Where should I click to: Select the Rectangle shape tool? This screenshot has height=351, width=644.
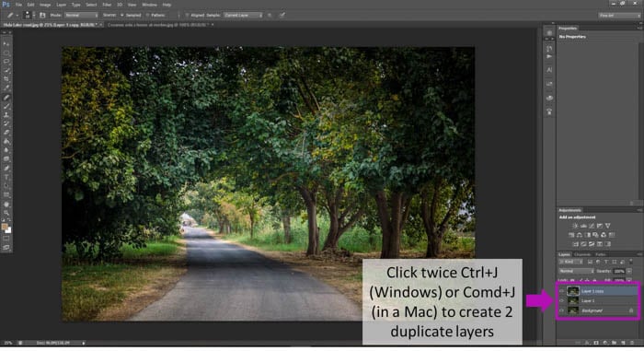6,194
